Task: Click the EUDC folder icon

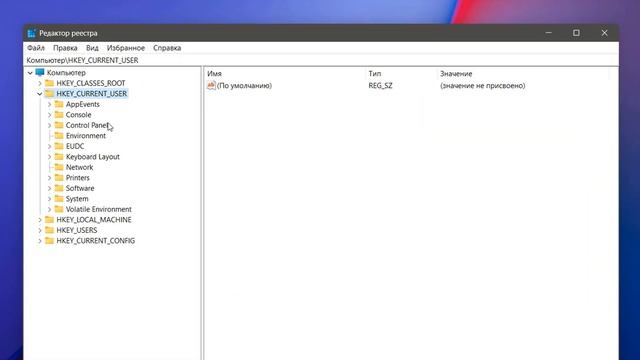Action: tap(59, 146)
